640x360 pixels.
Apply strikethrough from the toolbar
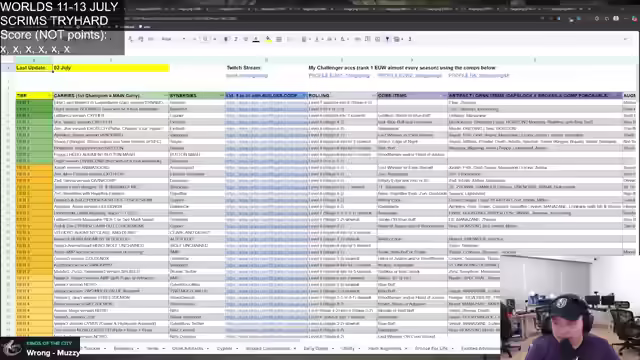coord(246,39)
